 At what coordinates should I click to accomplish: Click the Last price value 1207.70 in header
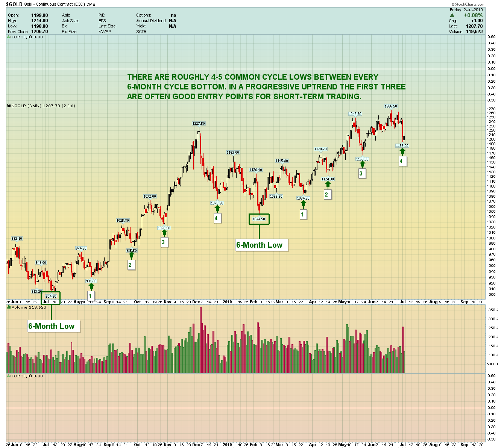coord(474,26)
